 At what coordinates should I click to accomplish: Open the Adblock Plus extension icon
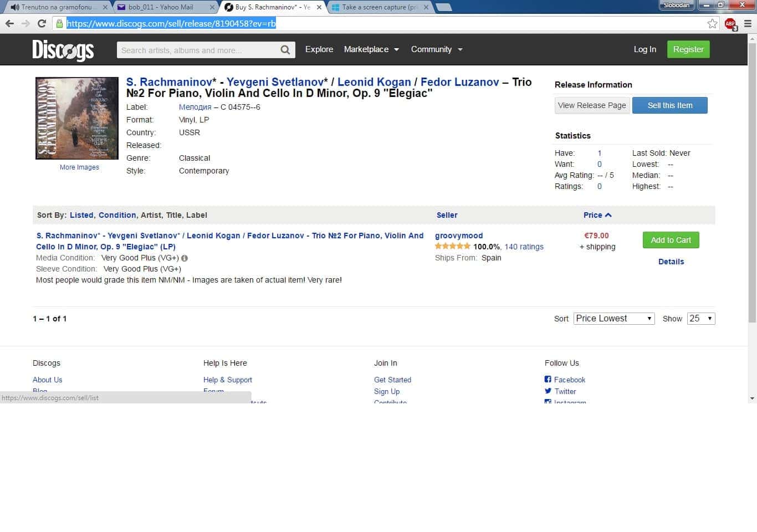730,24
